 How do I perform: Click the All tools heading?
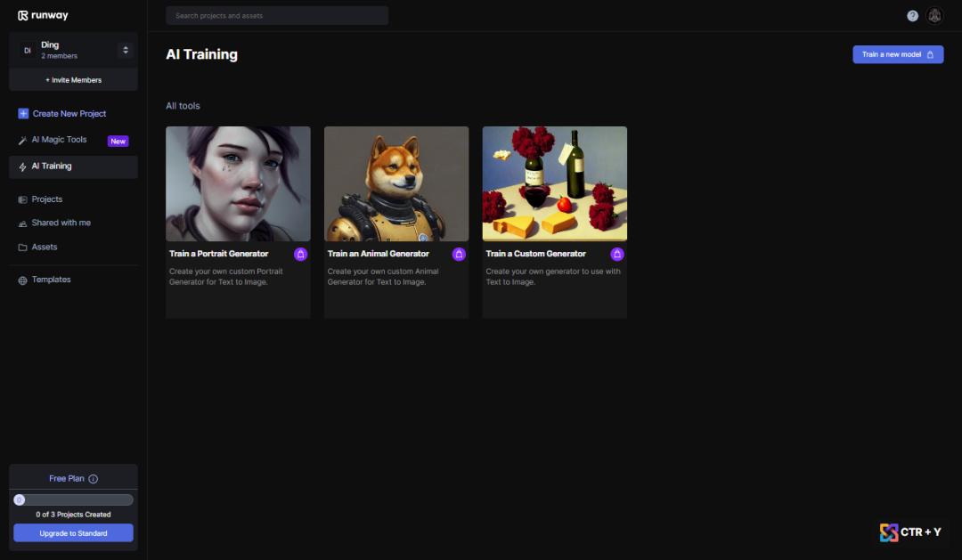[x=183, y=105]
